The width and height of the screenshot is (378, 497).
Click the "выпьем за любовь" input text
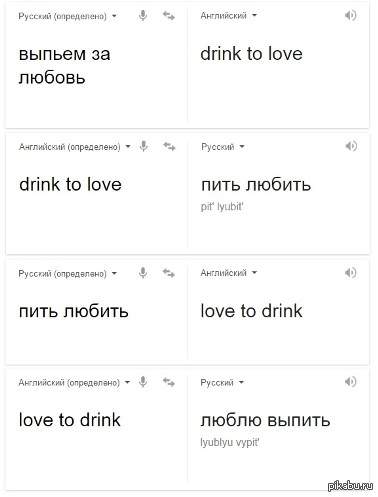point(64,66)
